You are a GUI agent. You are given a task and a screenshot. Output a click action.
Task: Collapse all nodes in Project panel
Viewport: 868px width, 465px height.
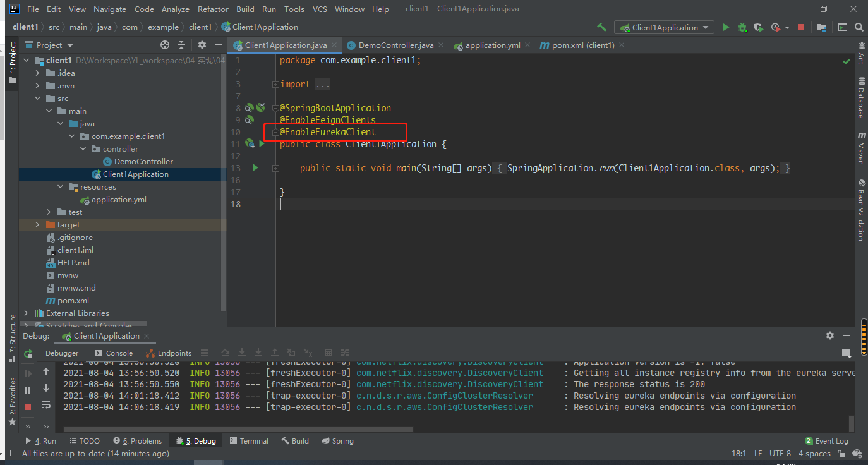tap(181, 45)
